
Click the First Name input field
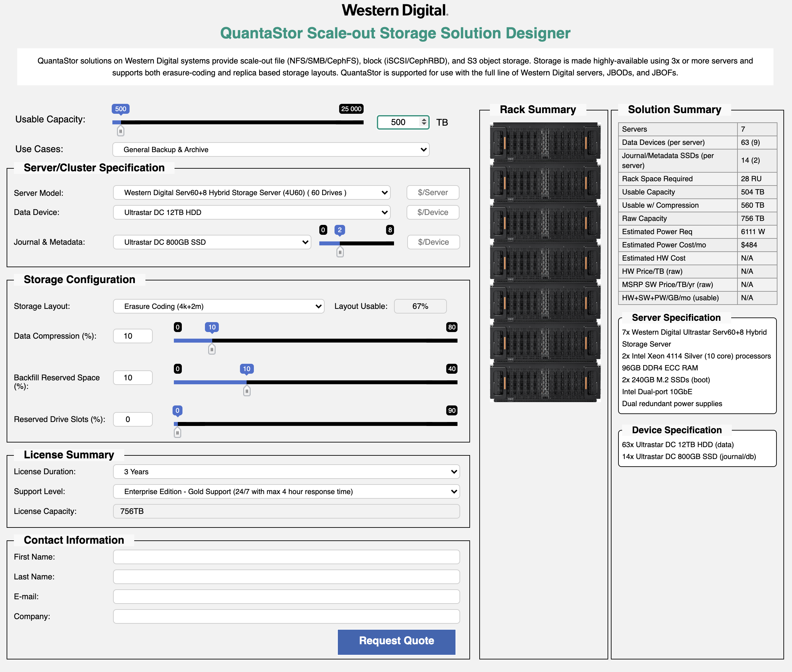pos(286,557)
